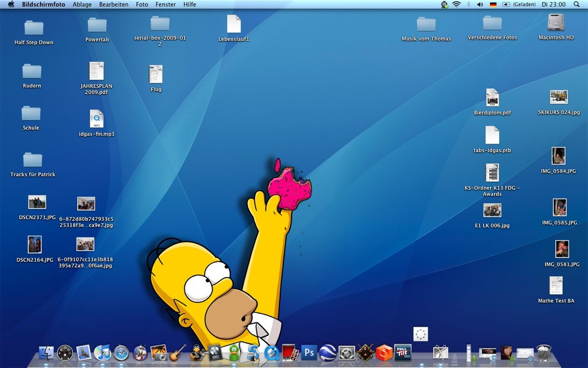
Task: Launch Full Tilt Poker from the Dock
Action: click(x=403, y=353)
